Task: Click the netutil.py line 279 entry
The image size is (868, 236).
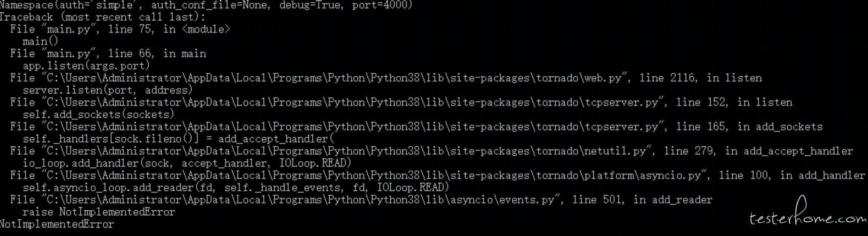Action: [x=432, y=151]
